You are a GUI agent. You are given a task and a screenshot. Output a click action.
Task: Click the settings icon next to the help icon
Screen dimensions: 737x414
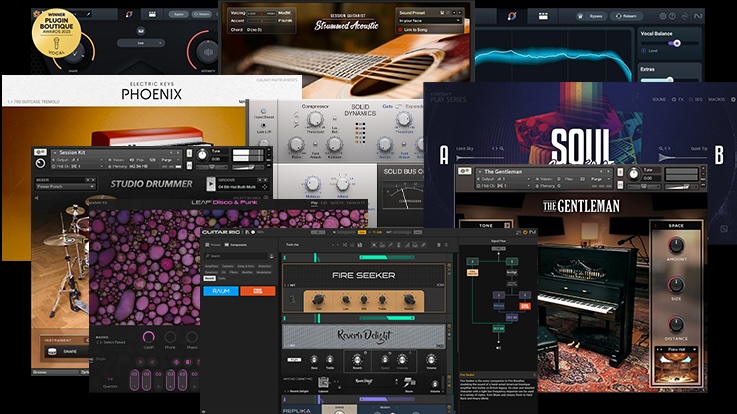click(663, 16)
